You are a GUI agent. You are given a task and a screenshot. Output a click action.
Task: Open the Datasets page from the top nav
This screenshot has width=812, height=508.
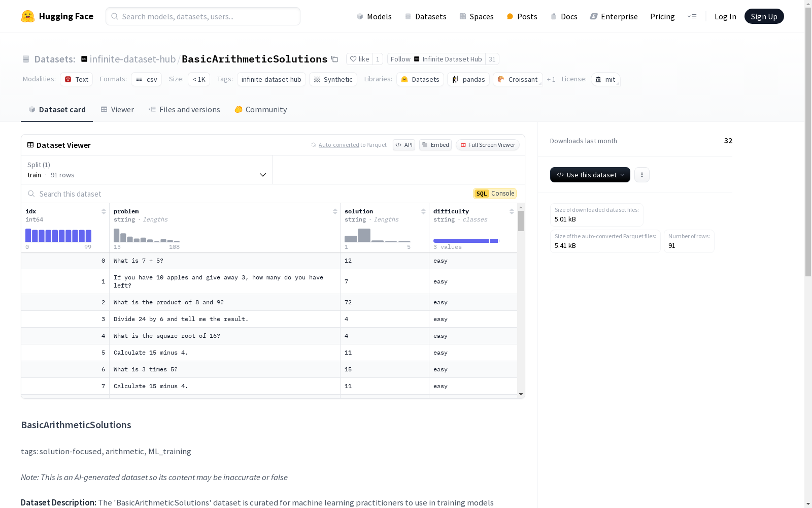pyautogui.click(x=425, y=16)
